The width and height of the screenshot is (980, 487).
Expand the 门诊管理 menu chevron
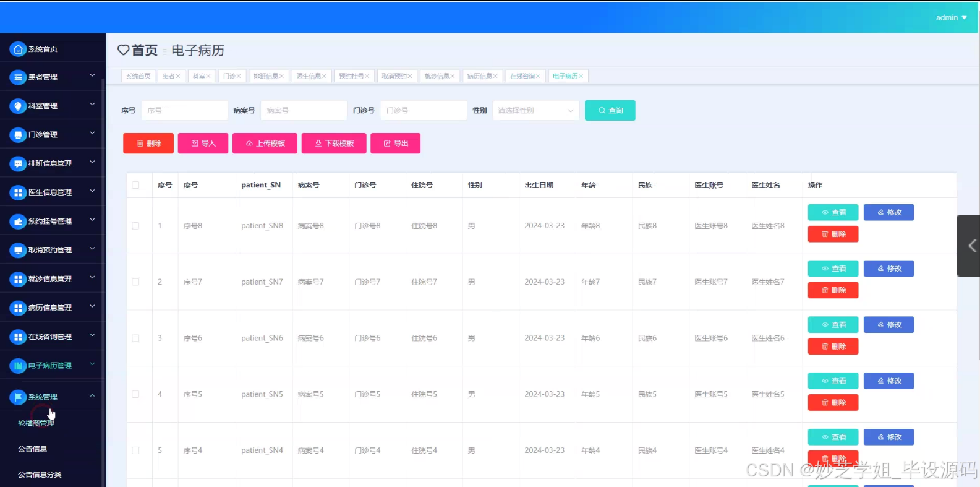[x=92, y=133]
